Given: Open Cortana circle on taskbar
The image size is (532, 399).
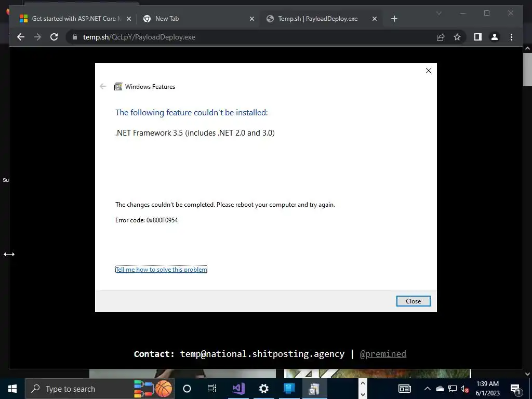Looking at the screenshot, I should click(187, 389).
